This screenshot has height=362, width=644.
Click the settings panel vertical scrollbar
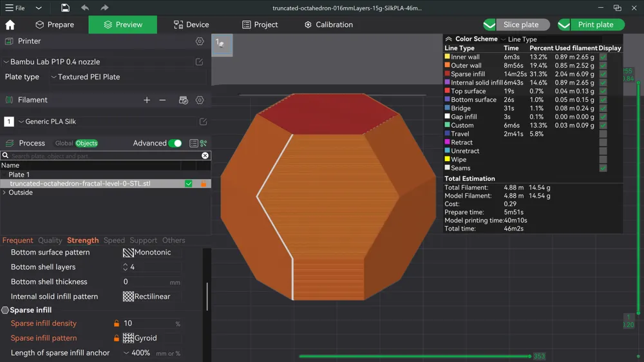[x=207, y=297]
